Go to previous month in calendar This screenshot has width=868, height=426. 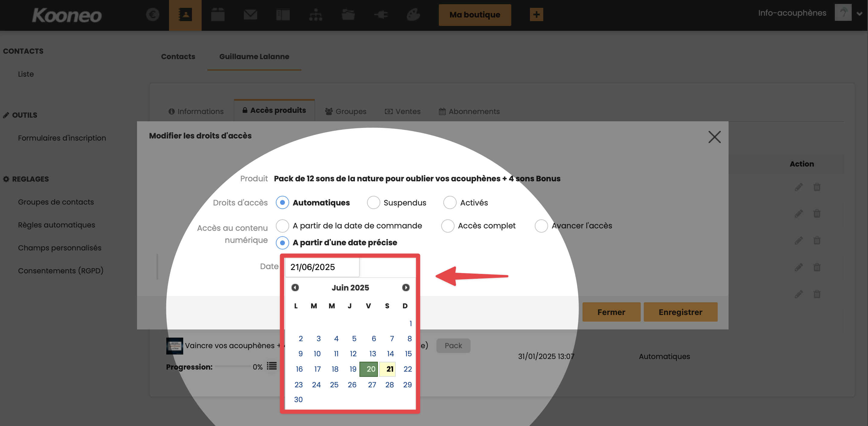295,288
